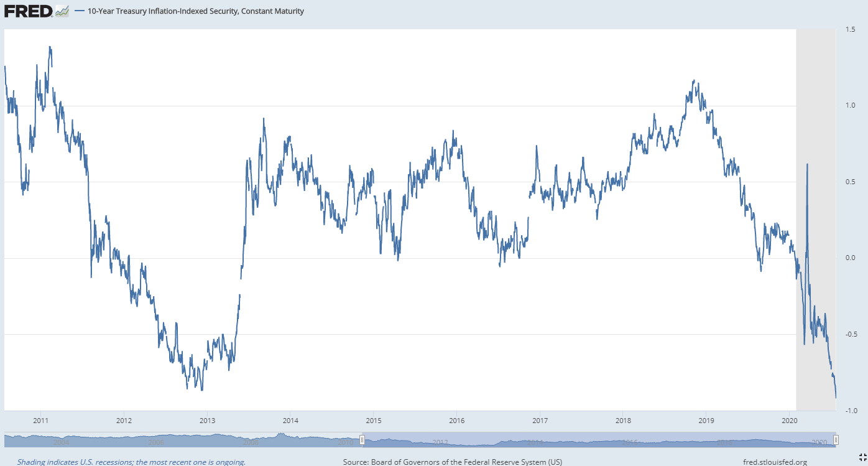Image resolution: width=868 pixels, height=466 pixels.
Task: Click the Board of Governors source text
Action: pos(452,462)
